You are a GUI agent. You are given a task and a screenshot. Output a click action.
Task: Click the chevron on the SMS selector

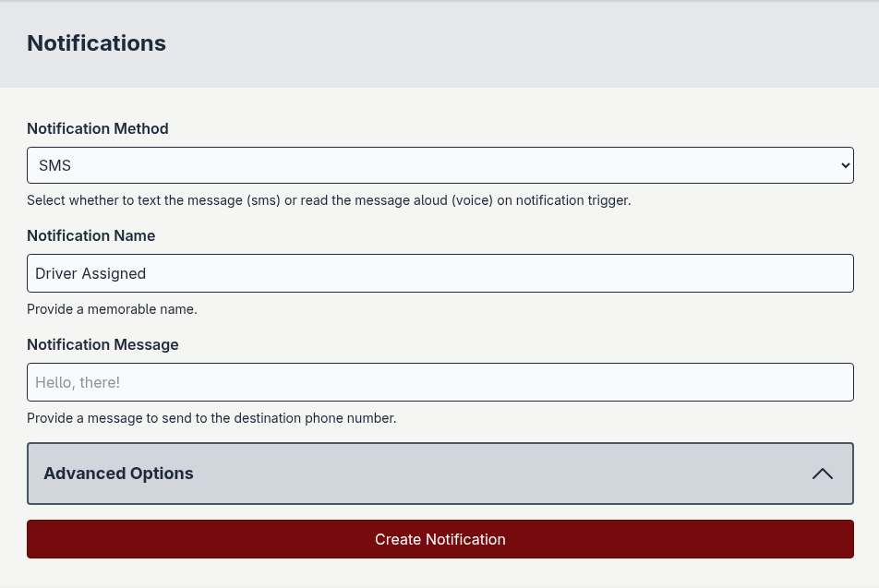846,165
